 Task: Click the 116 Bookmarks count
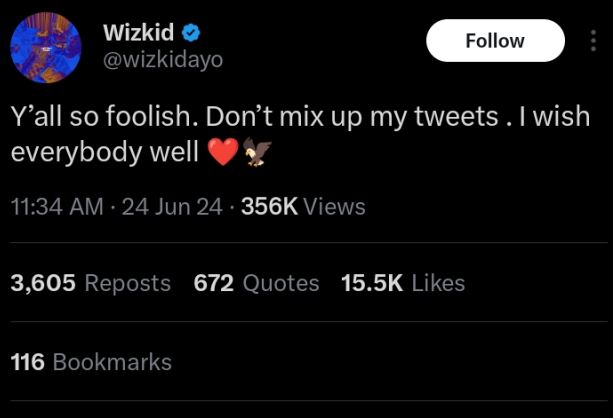(90, 361)
